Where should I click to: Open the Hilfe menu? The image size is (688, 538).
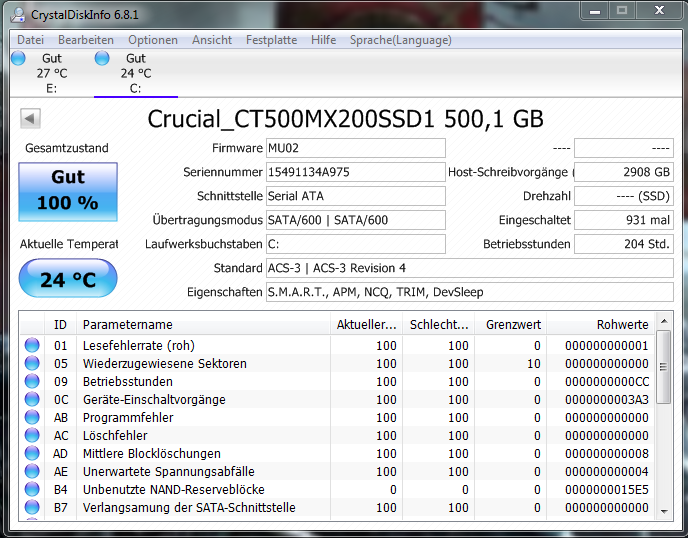[x=323, y=40]
